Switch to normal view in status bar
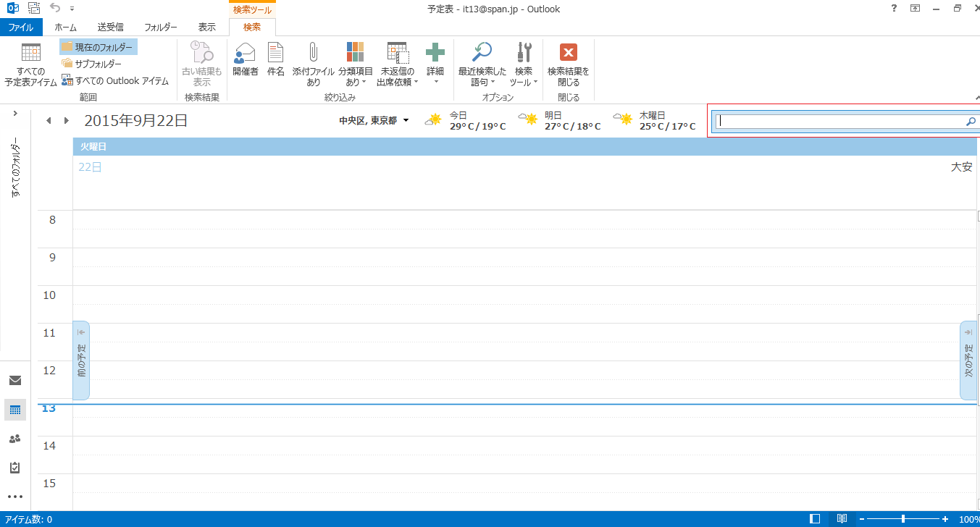The height and width of the screenshot is (527, 980). point(815,519)
